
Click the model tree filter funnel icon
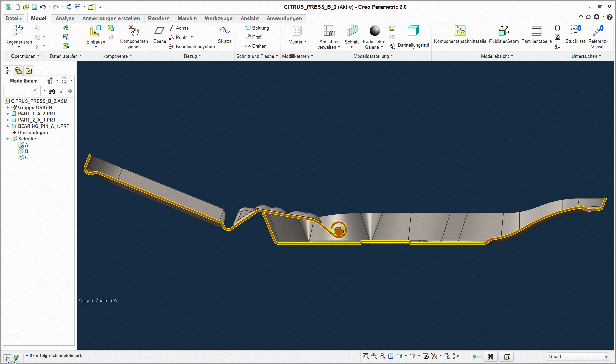(61, 91)
